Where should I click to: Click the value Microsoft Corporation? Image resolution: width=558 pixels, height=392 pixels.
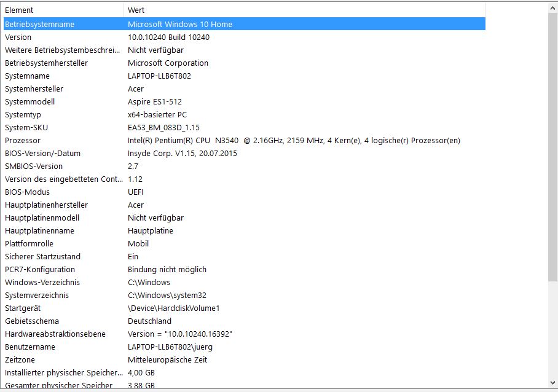coord(168,63)
